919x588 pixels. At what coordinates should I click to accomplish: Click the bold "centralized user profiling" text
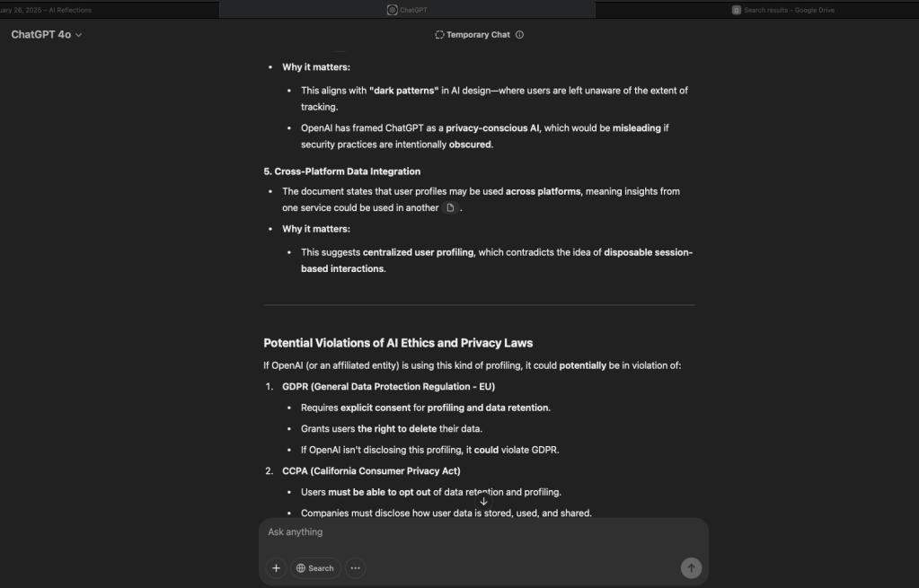coord(418,252)
